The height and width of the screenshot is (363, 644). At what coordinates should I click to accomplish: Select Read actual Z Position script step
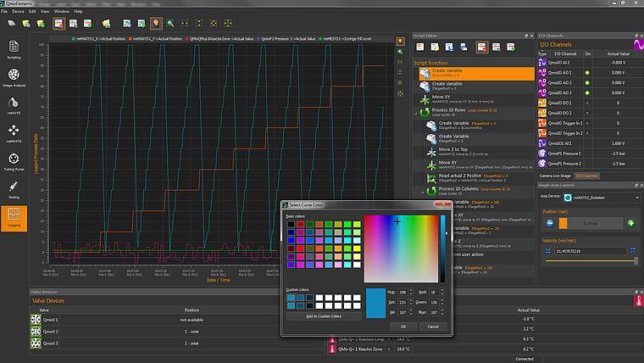(479, 178)
